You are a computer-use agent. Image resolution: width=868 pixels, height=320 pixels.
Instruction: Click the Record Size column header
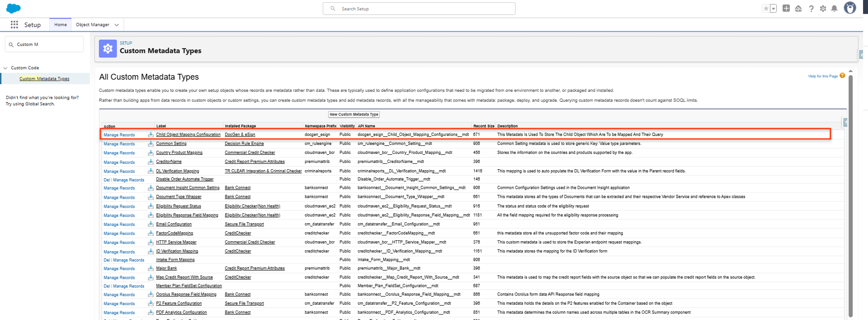(x=484, y=126)
